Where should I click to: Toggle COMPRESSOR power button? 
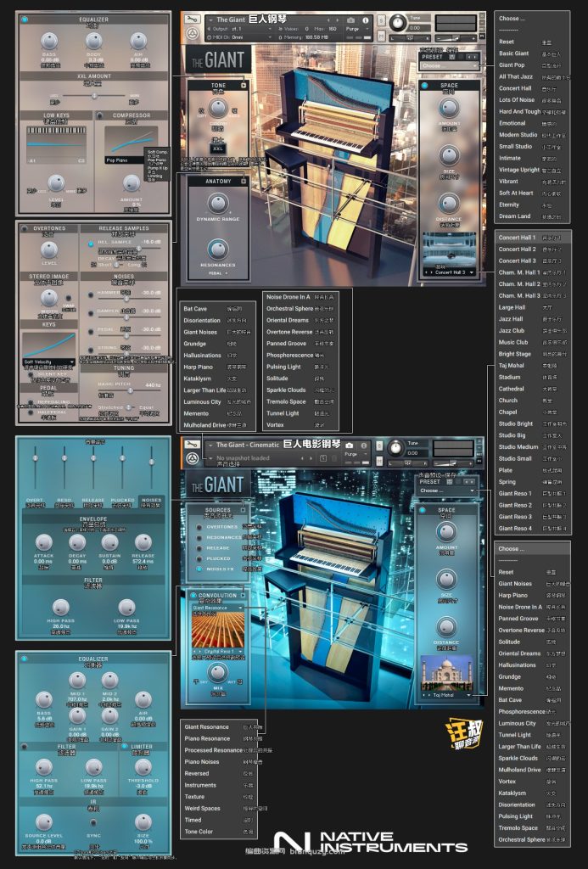[99, 115]
